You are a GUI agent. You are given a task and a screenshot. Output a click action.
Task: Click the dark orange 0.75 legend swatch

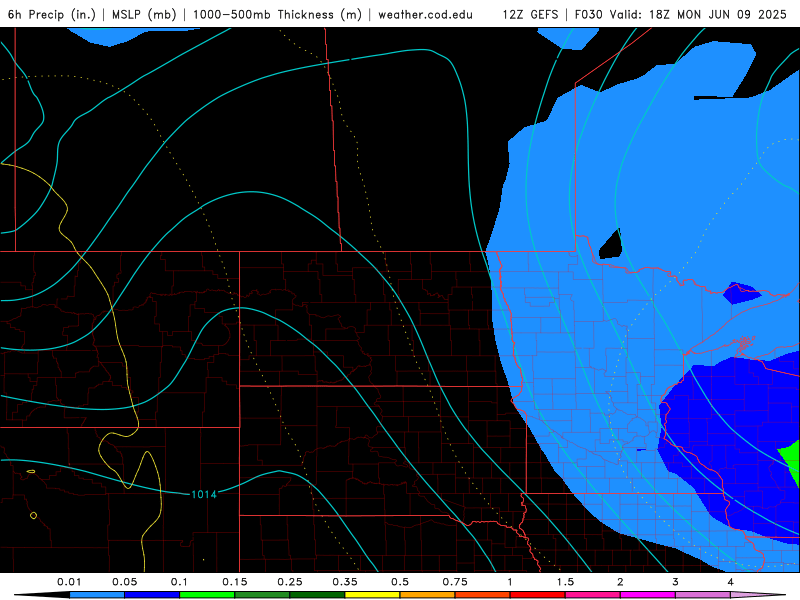click(483, 595)
